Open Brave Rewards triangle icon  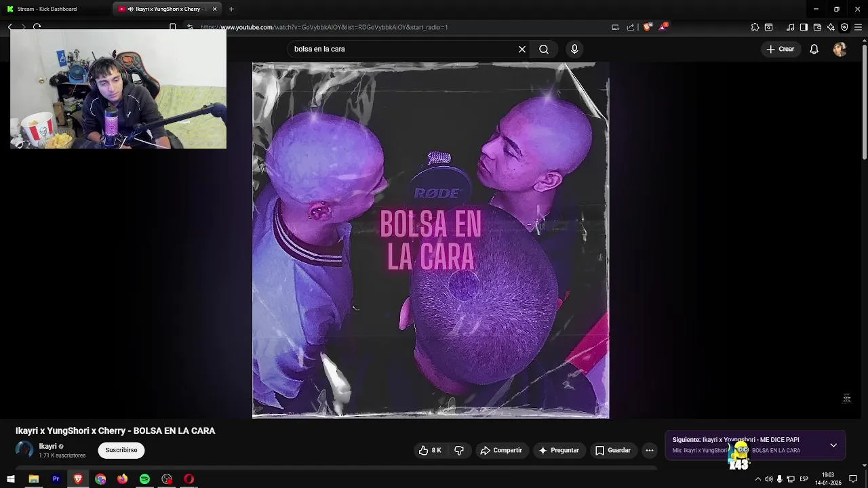tap(663, 27)
